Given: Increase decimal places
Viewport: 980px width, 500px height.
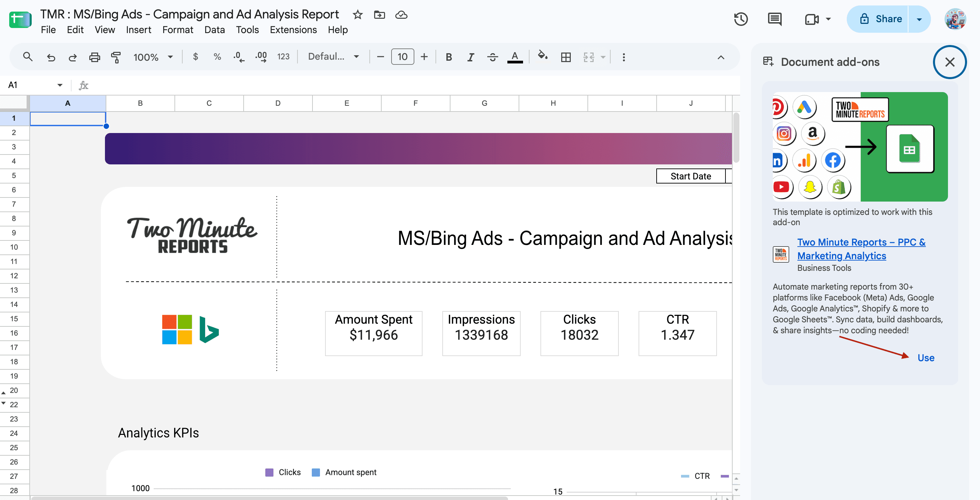Looking at the screenshot, I should pyautogui.click(x=261, y=57).
